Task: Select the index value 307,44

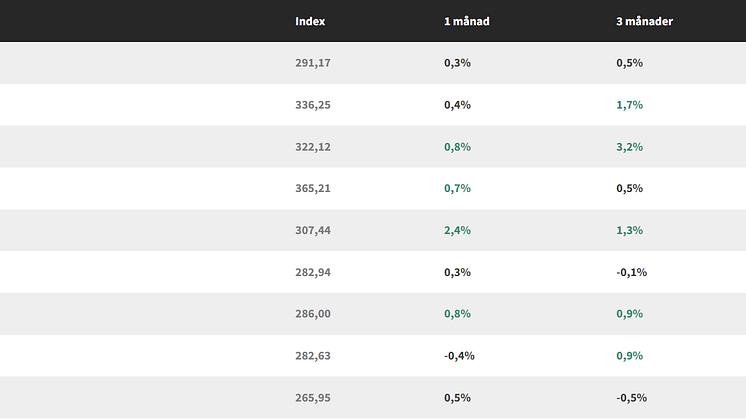Action: coord(313,230)
